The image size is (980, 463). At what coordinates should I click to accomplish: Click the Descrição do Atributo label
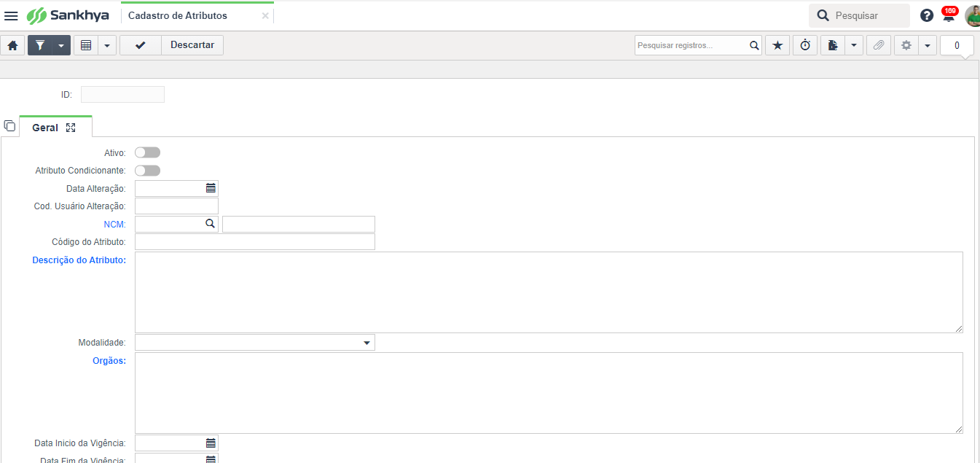[x=79, y=260]
